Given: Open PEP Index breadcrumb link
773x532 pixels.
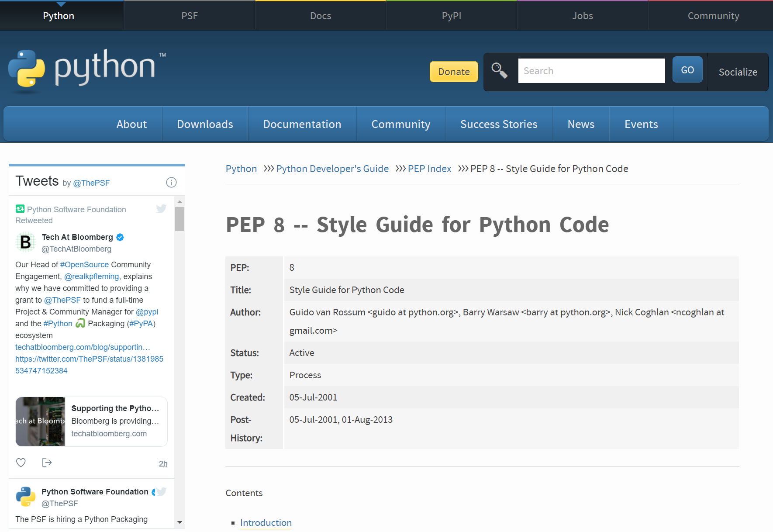Looking at the screenshot, I should 429,169.
